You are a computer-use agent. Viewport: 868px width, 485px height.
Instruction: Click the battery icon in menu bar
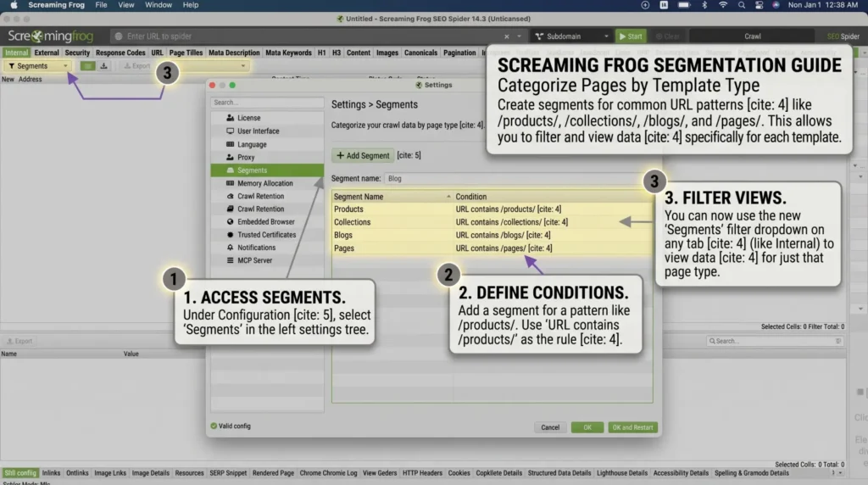[684, 5]
